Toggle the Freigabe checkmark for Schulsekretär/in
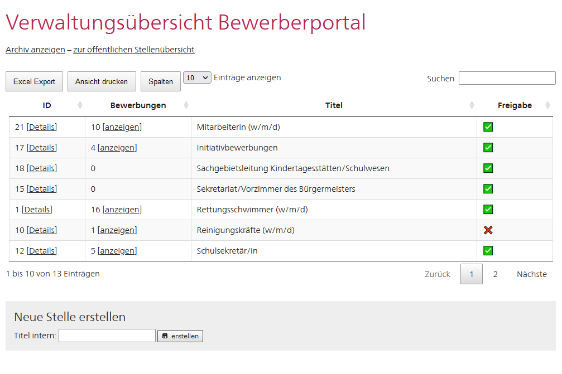562x374 pixels. 488,251
